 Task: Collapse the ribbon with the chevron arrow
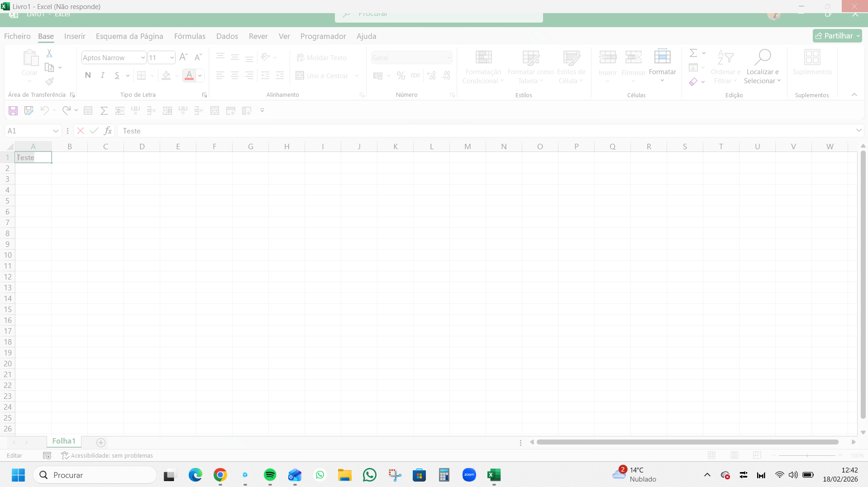pyautogui.click(x=854, y=95)
